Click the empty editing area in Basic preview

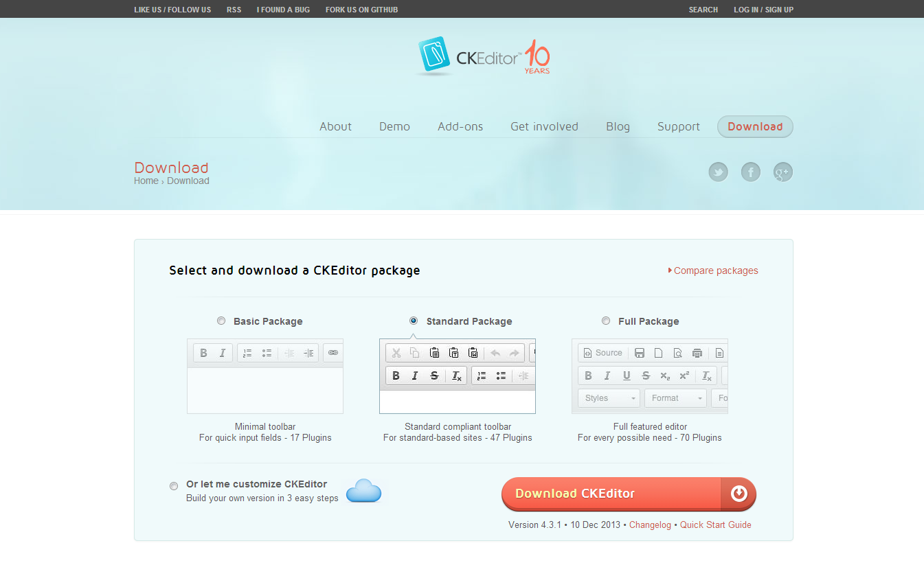[x=265, y=390]
